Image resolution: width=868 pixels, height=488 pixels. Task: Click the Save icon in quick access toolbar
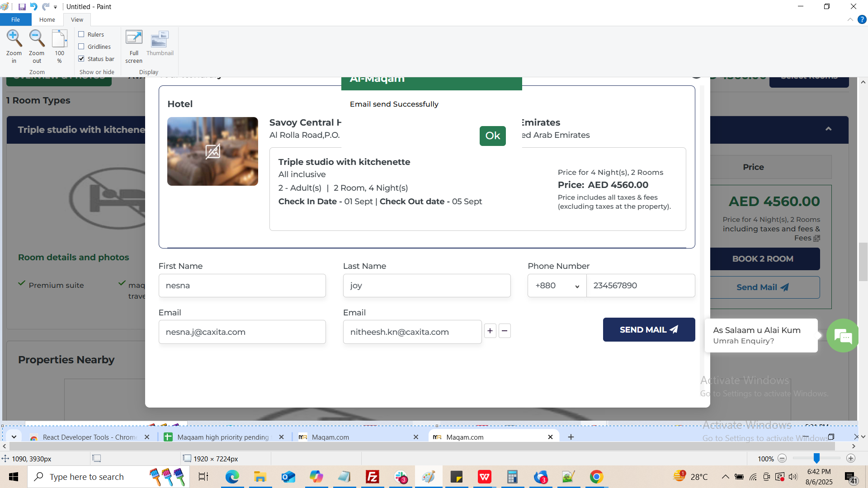pos(22,7)
